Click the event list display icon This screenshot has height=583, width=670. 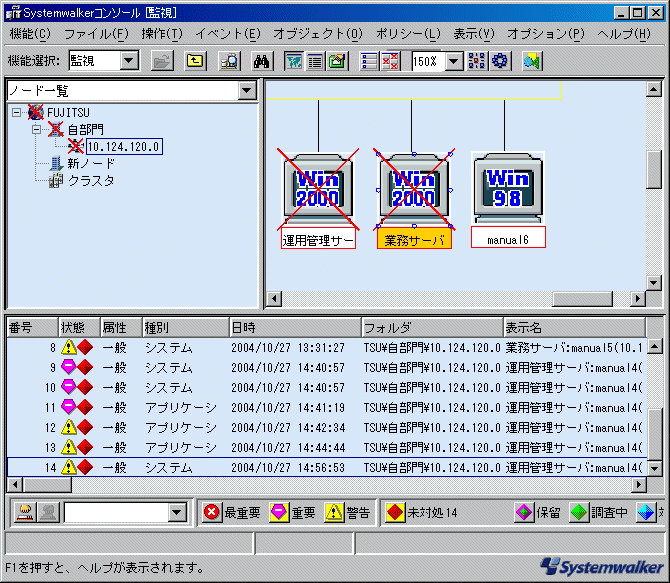[369, 61]
